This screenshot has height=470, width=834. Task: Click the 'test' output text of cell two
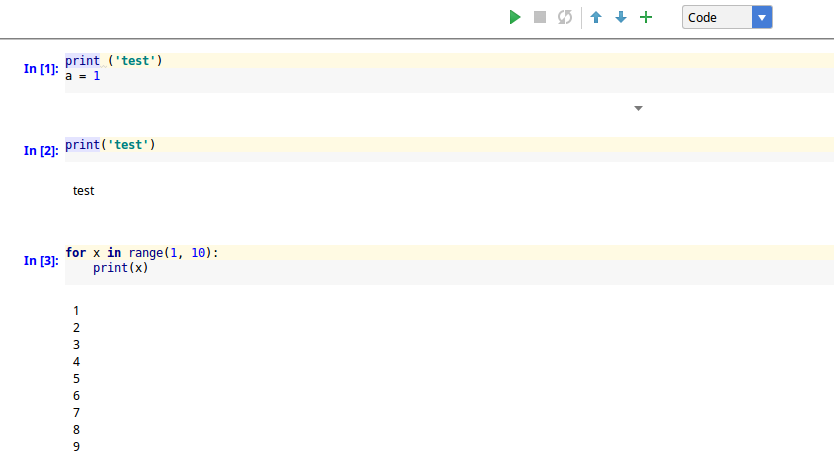tap(84, 191)
